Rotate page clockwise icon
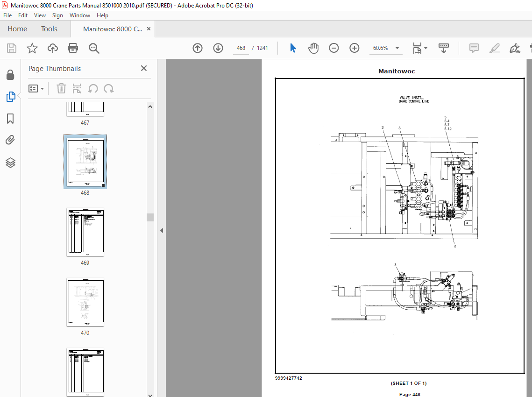Image resolution: width=532 pixels, height=397 pixels. coord(109,89)
